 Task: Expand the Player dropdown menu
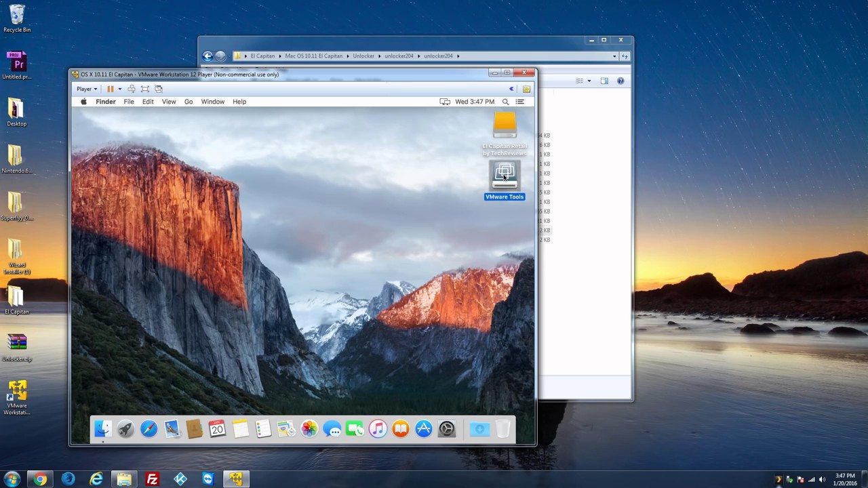[87, 89]
